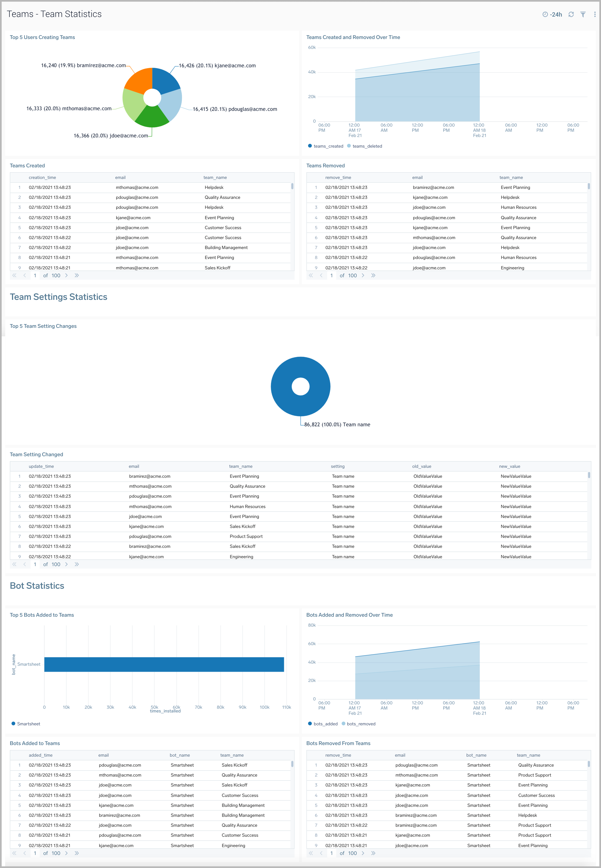This screenshot has height=868, width=601.
Task: Jump to last page in Bots Removed From Teams
Action: (x=373, y=853)
